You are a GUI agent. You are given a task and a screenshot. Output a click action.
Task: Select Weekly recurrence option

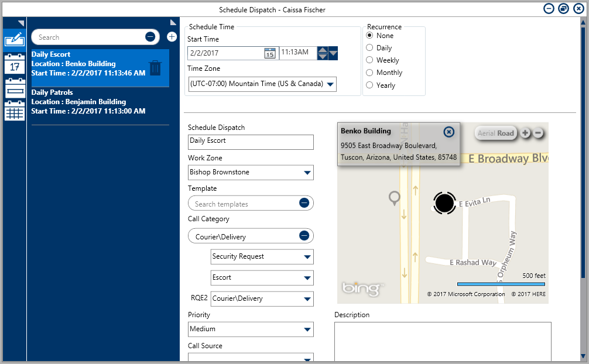coord(369,60)
